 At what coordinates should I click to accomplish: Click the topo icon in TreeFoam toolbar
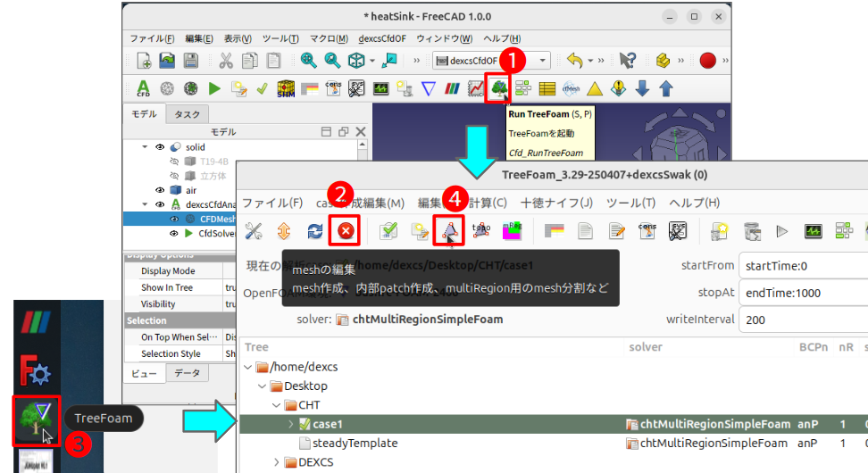coord(481,230)
